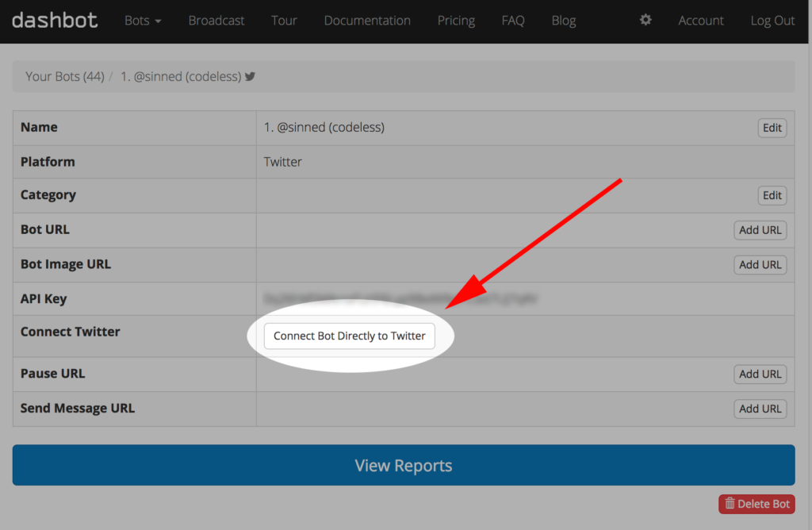This screenshot has width=812, height=530.
Task: Click the red Delete Bot button
Action: (756, 504)
